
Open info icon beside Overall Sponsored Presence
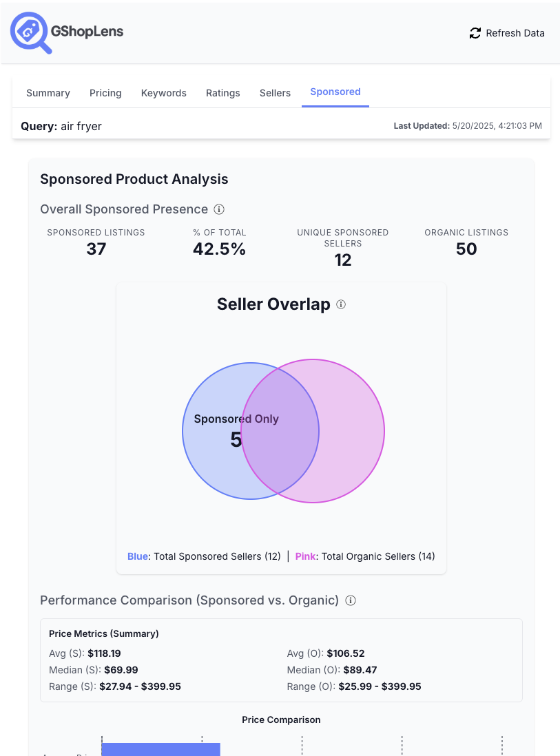pyautogui.click(x=219, y=209)
